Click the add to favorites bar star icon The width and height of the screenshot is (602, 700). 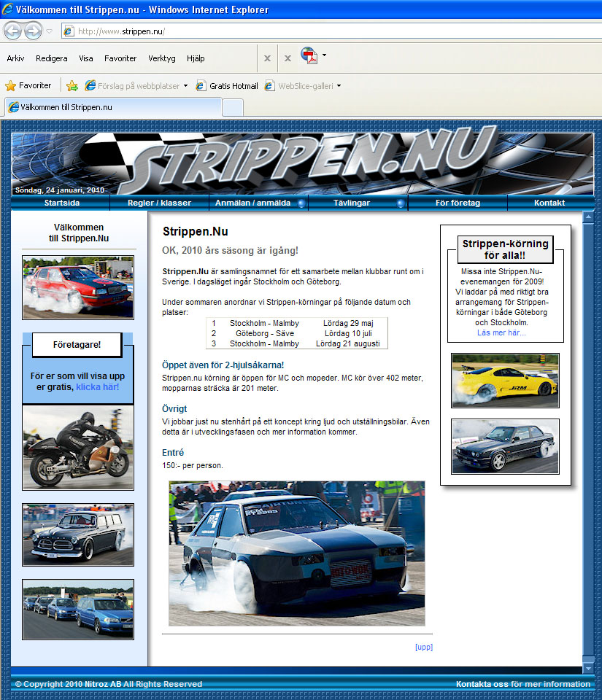tap(72, 86)
